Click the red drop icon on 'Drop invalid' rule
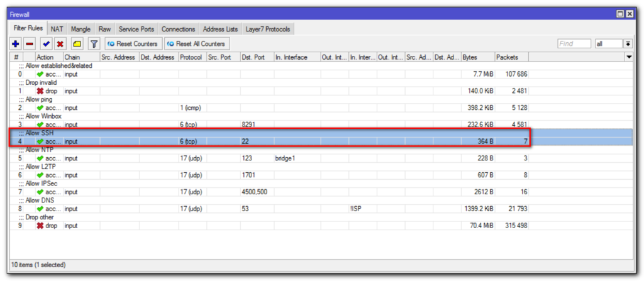644x281 pixels. [40, 91]
